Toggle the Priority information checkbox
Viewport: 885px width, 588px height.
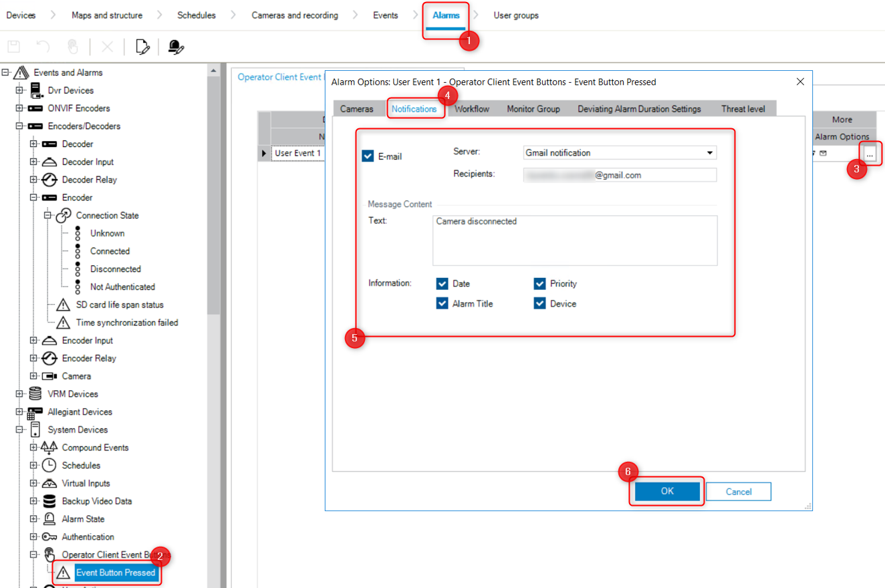pyautogui.click(x=539, y=284)
